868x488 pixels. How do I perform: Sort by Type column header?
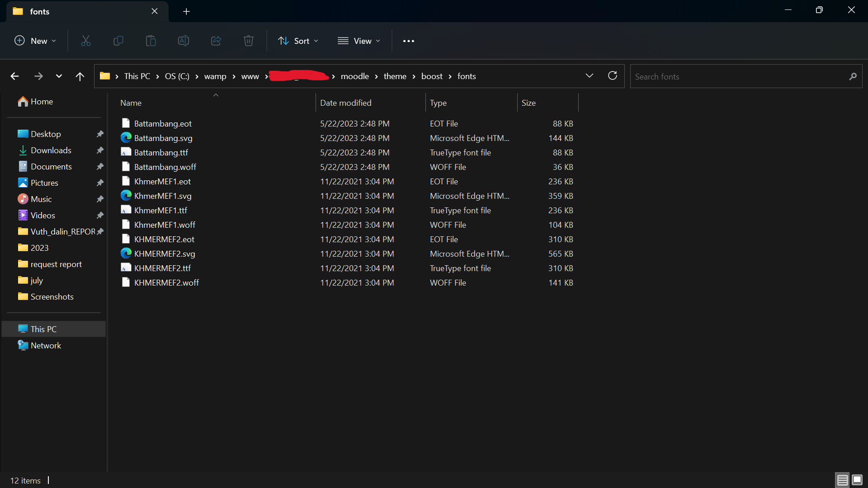click(471, 103)
